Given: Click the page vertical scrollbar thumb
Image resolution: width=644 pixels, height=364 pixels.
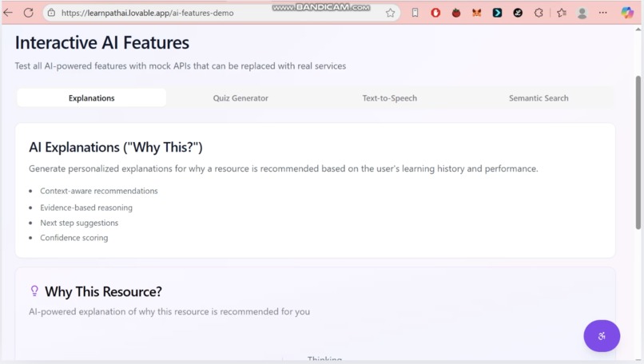Looking at the screenshot, I should (x=638, y=152).
